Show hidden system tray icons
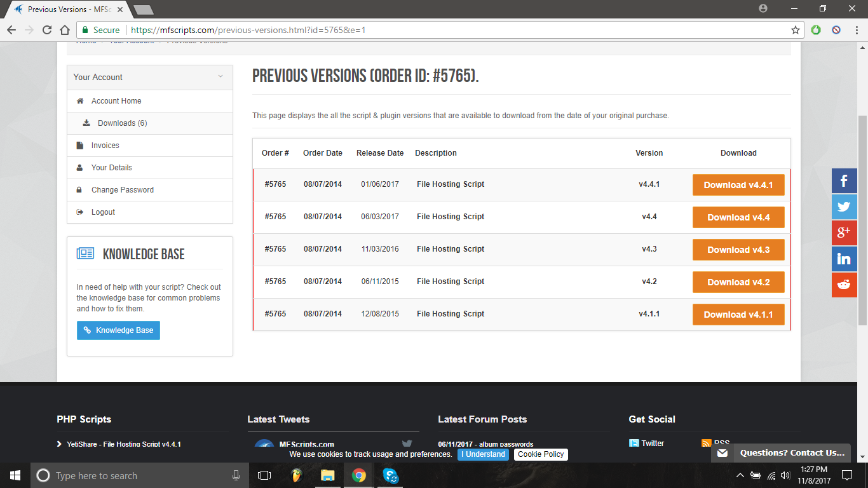868x488 pixels. [x=740, y=475]
